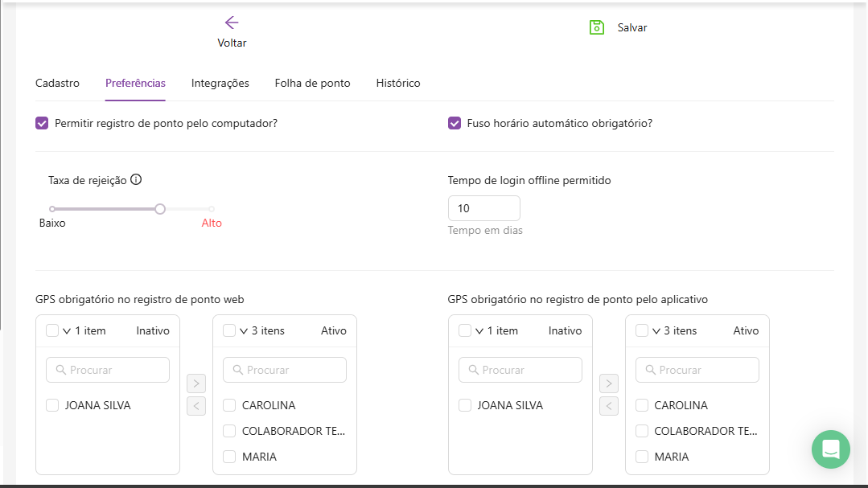Image resolution: width=868 pixels, height=488 pixels.
Task: Toggle Fuso horário automático obrigatório checkbox
Action: click(x=455, y=124)
